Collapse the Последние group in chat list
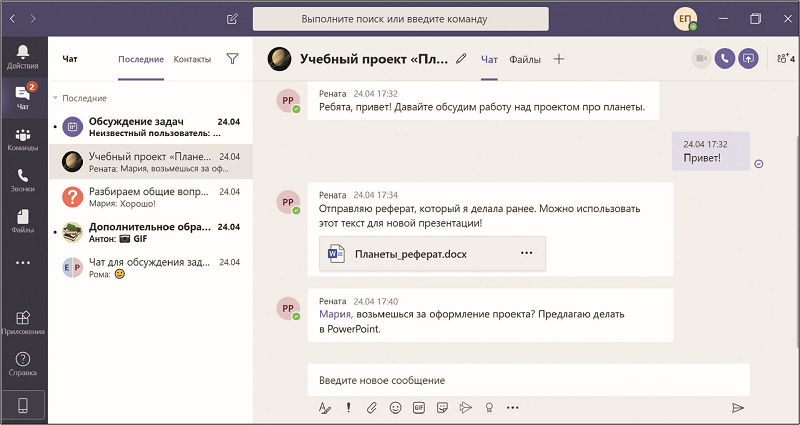Viewport: 800px width, 425px height. 55,98
